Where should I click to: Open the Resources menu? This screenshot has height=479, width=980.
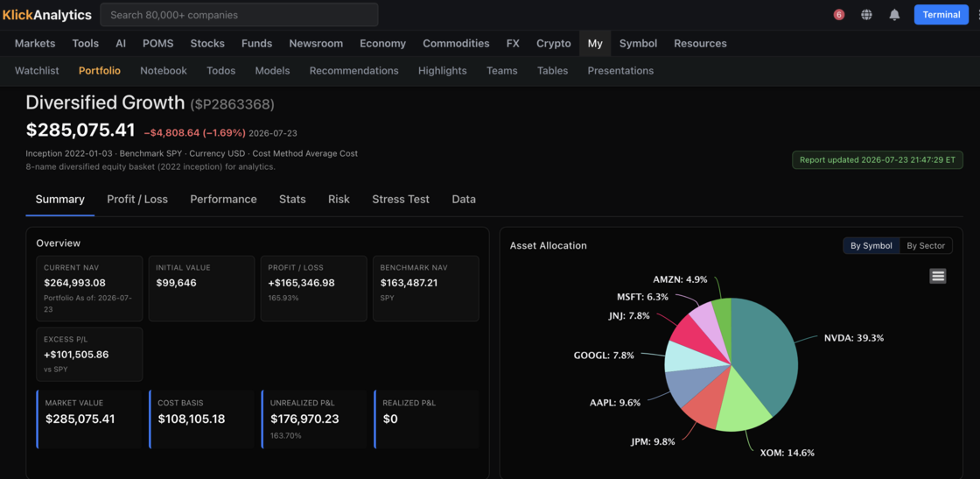pyautogui.click(x=701, y=43)
